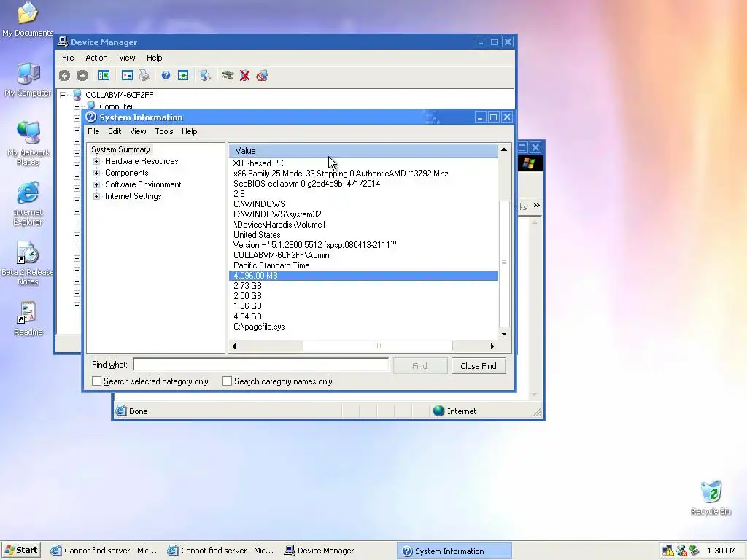
Task: Collapse the COLLABVM-6CF2FF root node
Action: coord(63,95)
